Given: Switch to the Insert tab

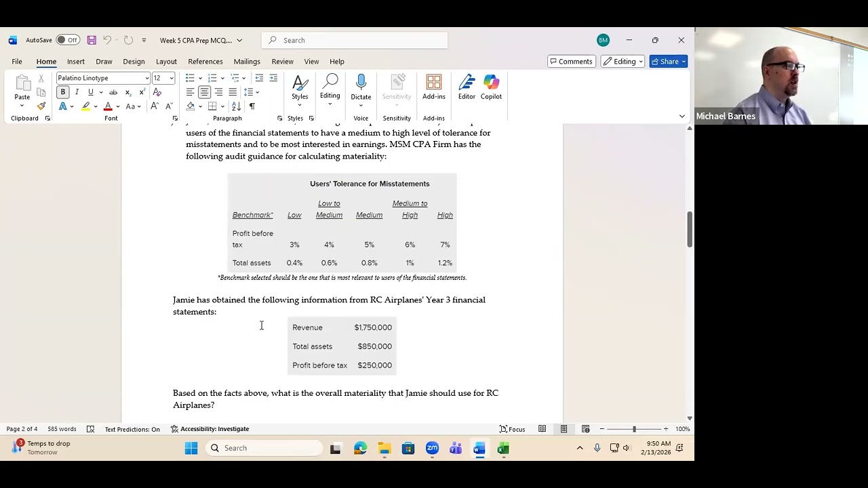Looking at the screenshot, I should pos(76,62).
